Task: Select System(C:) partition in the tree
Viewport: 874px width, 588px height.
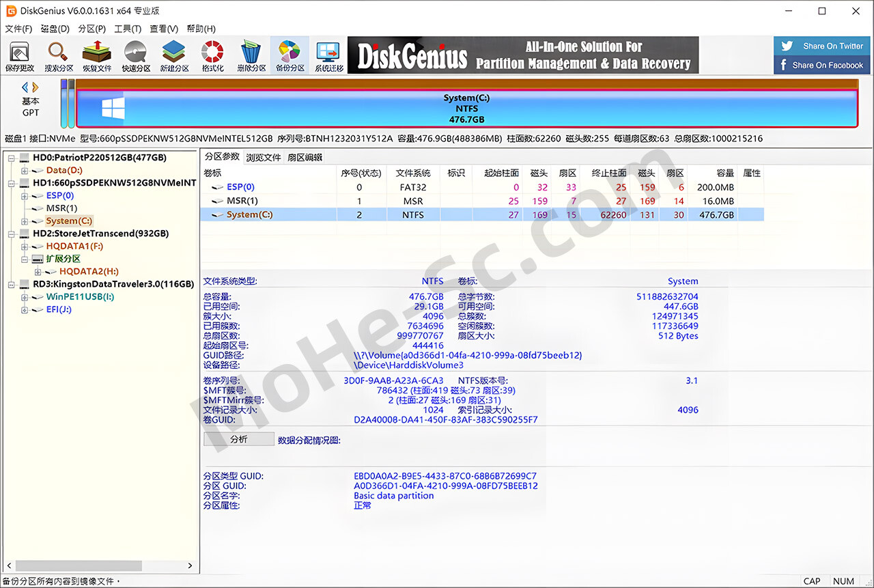Action: tap(68, 221)
